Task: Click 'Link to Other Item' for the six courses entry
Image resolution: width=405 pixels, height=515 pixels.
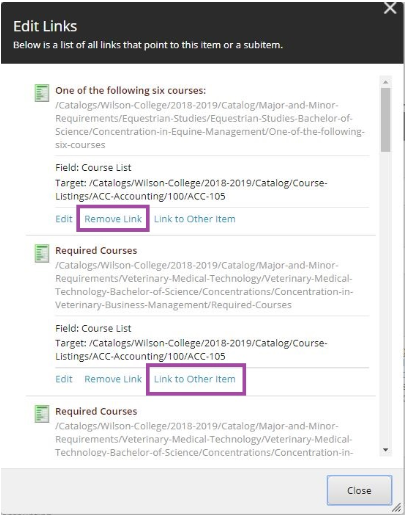Action: click(195, 219)
